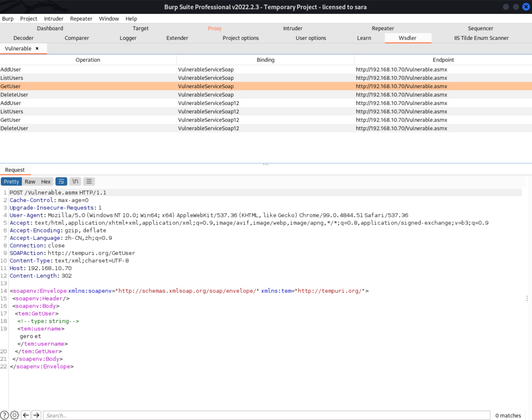Click the type: string XML comment
532x420 pixels.
click(48, 321)
